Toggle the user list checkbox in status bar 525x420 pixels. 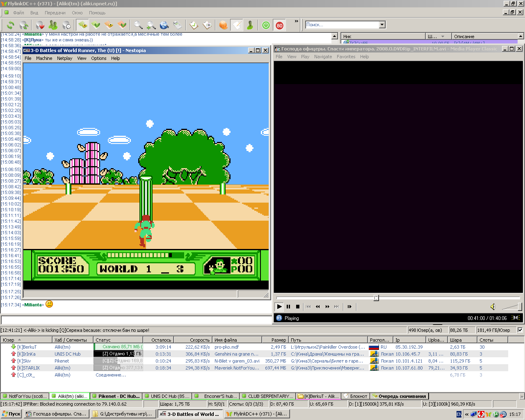click(520, 330)
